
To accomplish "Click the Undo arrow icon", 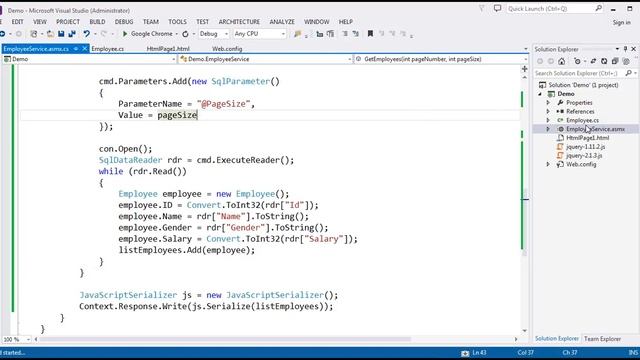I will pos(86,34).
